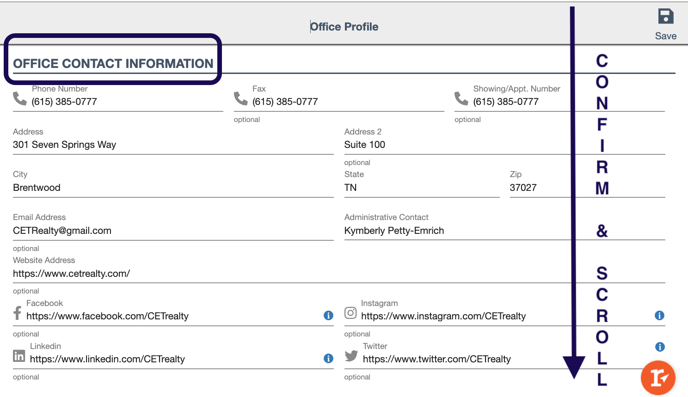Click the Instagram logo icon
Viewport: 688px width, 397px height.
[350, 313]
